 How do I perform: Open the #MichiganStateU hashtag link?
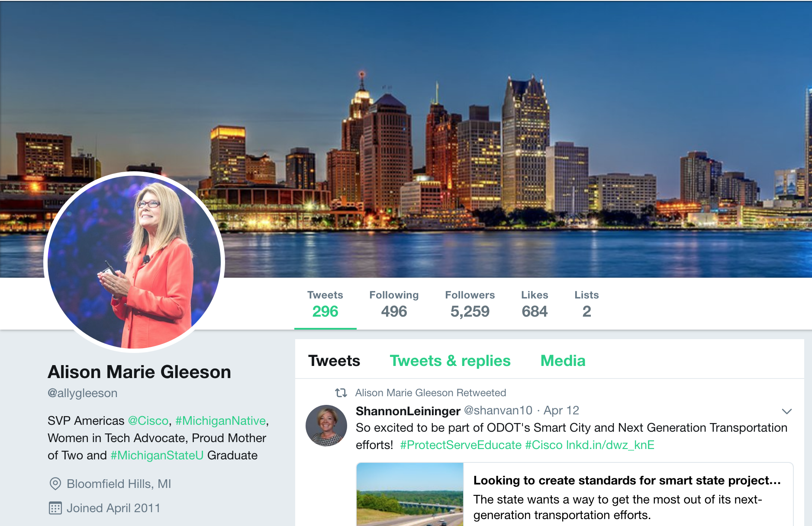(x=157, y=455)
